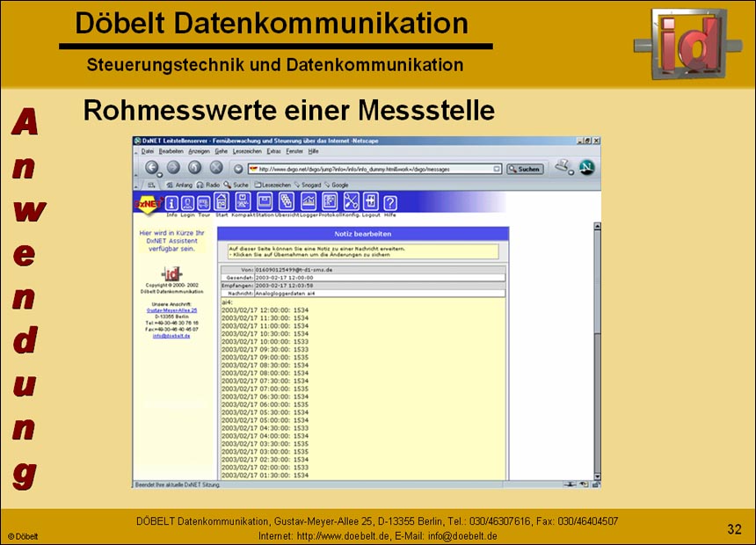This screenshot has height=545, width=756.
Task: Click the scroll down arrow of page scrollbar
Action: click(x=598, y=477)
